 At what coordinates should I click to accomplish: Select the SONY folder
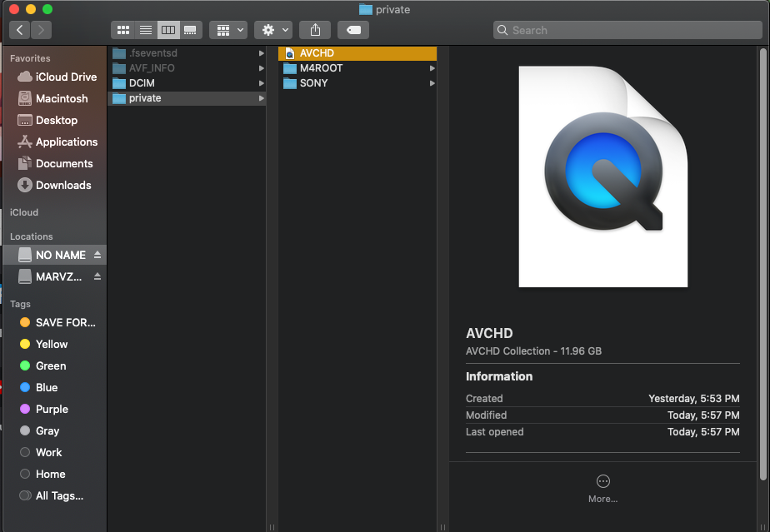(313, 83)
